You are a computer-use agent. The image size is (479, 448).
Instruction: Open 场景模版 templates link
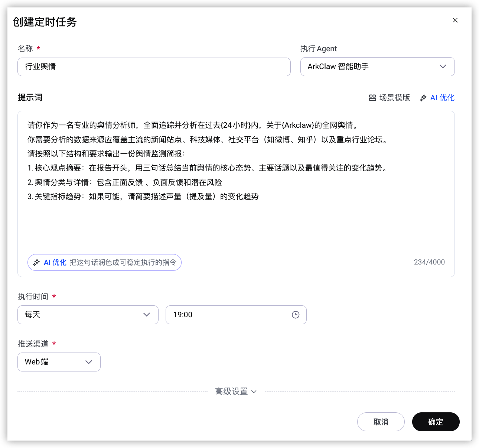[390, 98]
